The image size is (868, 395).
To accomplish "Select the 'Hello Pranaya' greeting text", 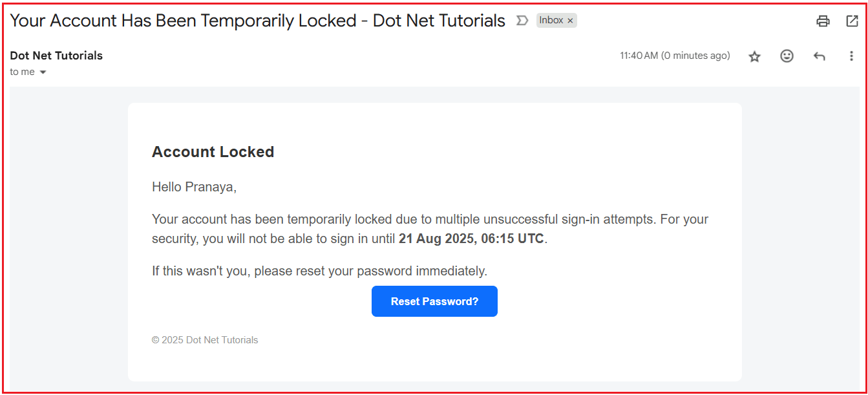I will click(194, 187).
